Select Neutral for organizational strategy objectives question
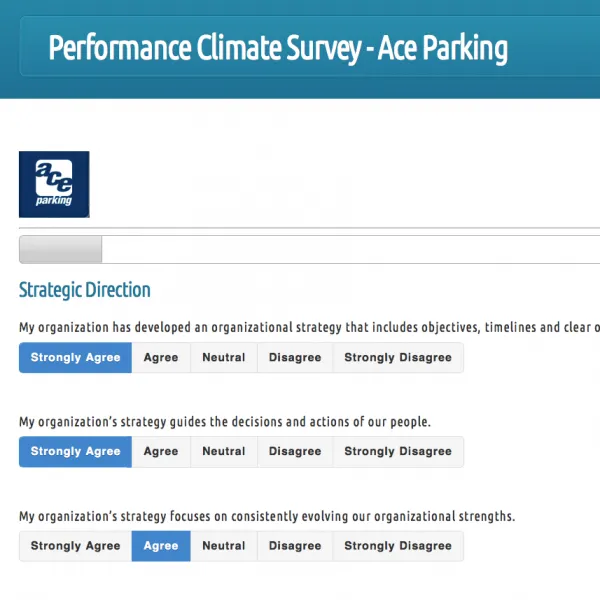The height and width of the screenshot is (600, 600). [x=224, y=357]
